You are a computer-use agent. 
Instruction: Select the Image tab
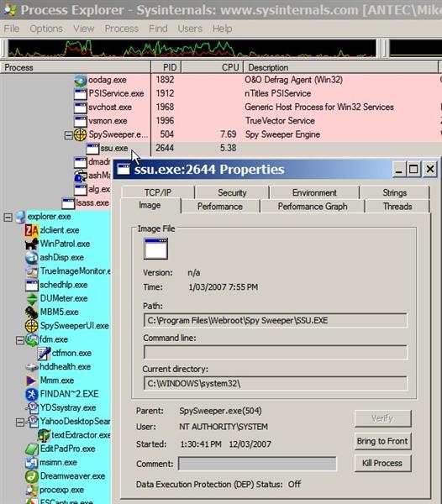coord(150,205)
